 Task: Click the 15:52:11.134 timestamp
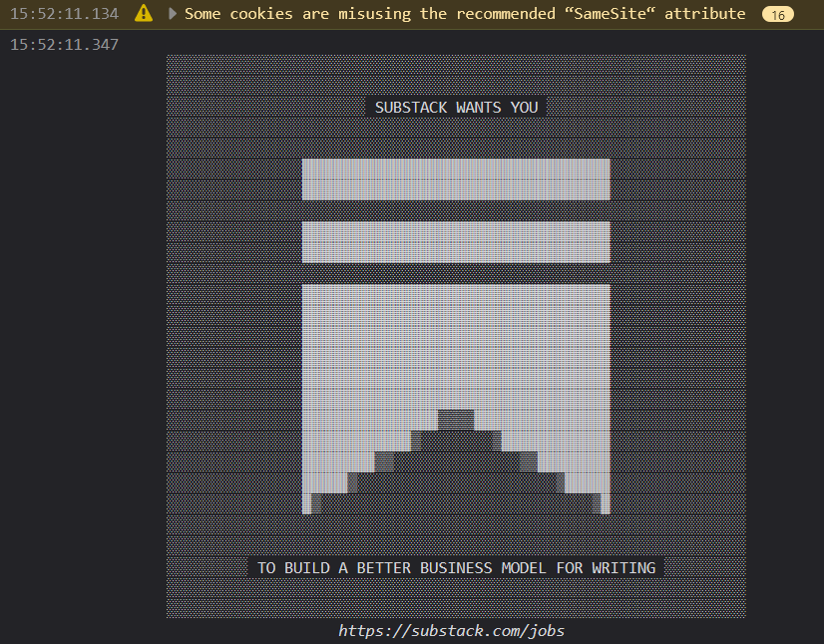(x=64, y=14)
